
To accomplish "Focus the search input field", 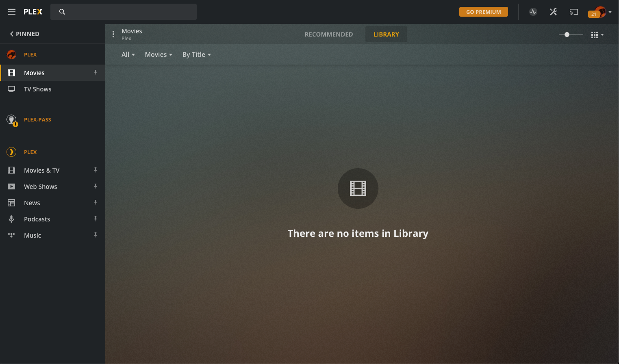I will point(124,12).
